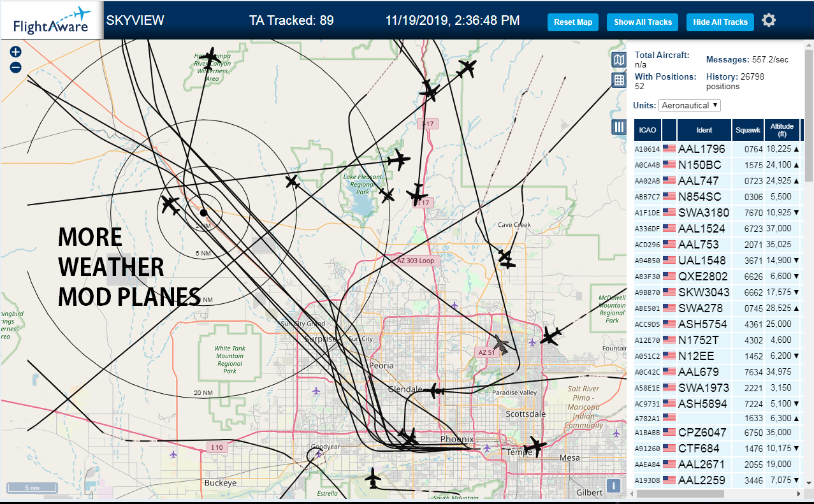Image resolution: width=814 pixels, height=504 pixels.
Task: Zoom out with the minus map button
Action: pos(16,67)
